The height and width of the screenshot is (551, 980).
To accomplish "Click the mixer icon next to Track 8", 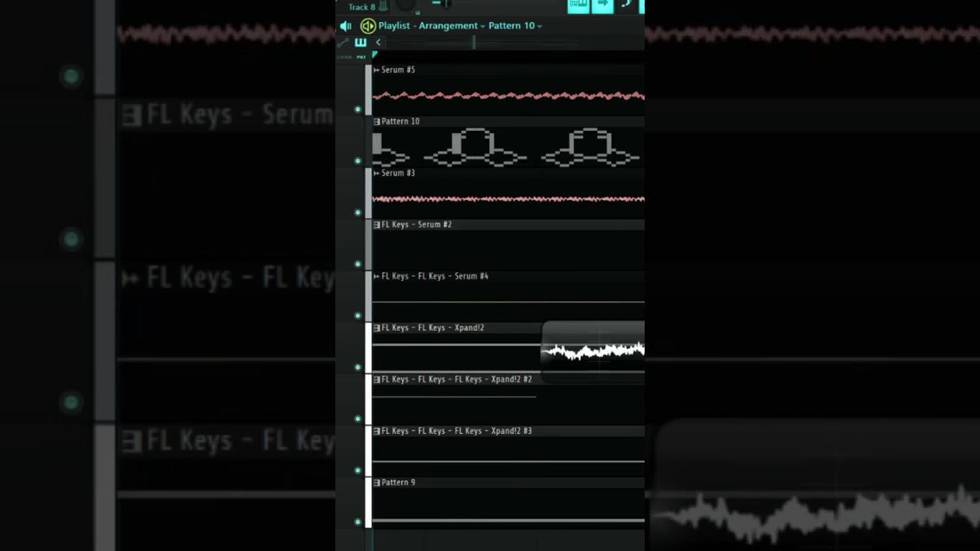I will point(383,6).
